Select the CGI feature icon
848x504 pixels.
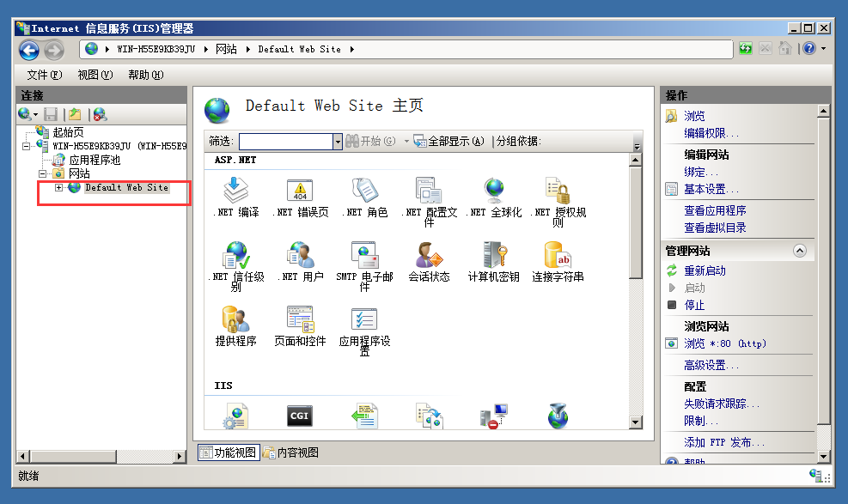[299, 416]
